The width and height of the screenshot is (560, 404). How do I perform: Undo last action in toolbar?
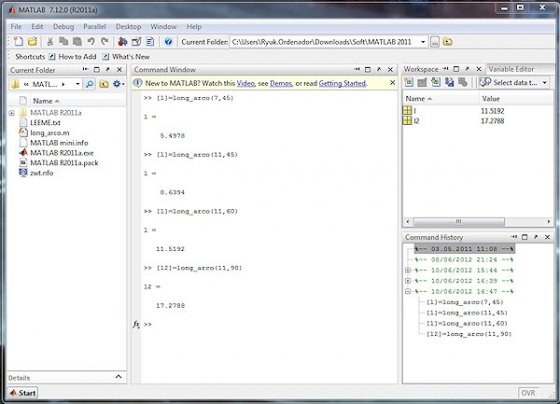coord(91,42)
